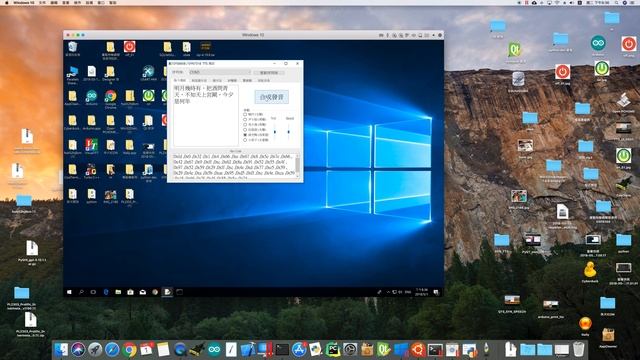
Task: Open File Explorer from the Windows taskbar
Action: click(118, 292)
